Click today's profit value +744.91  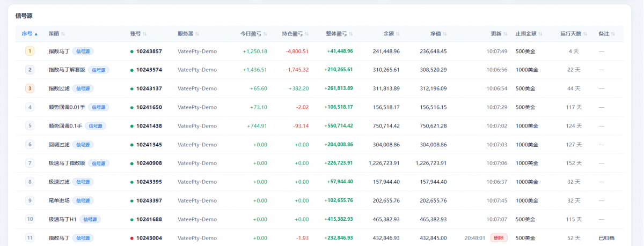click(257, 126)
